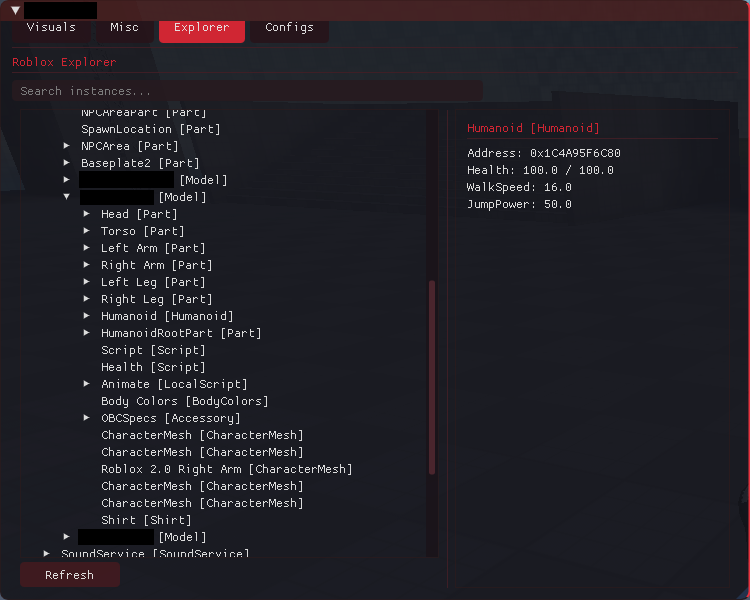Collapse the window using the title bar triangle
The width and height of the screenshot is (750, 600).
(x=15, y=10)
